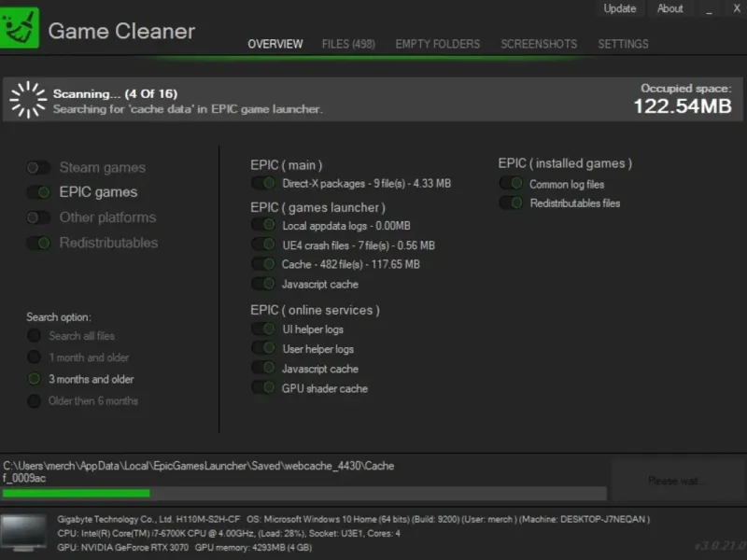
Task: Click the green scan progress bar
Action: coord(304,494)
